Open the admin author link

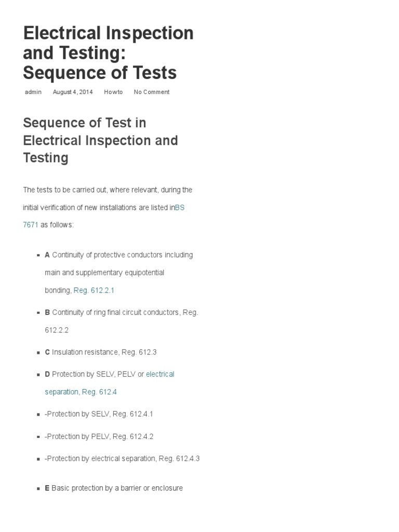click(33, 92)
